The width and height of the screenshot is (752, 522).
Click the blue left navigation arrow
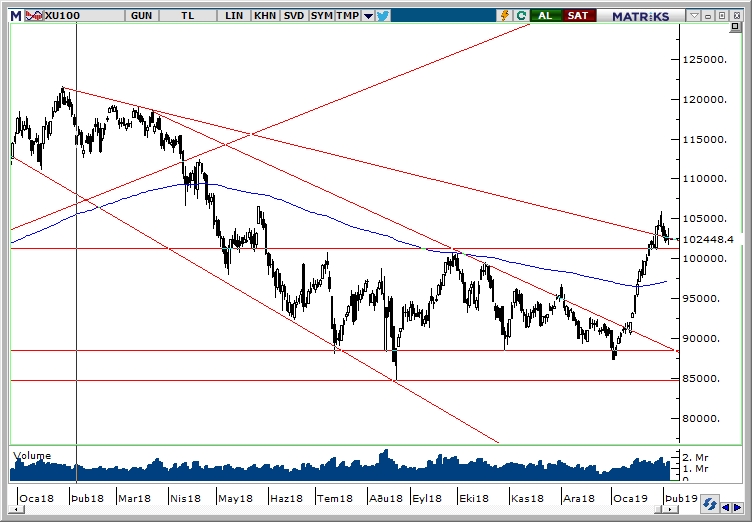pyautogui.click(x=727, y=507)
